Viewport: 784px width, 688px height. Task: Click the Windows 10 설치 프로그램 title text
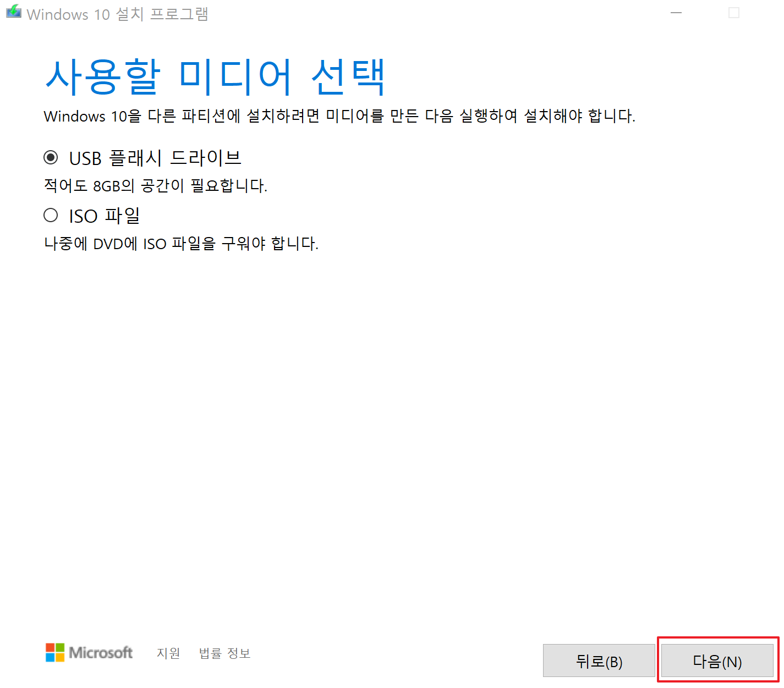pyautogui.click(x=118, y=14)
